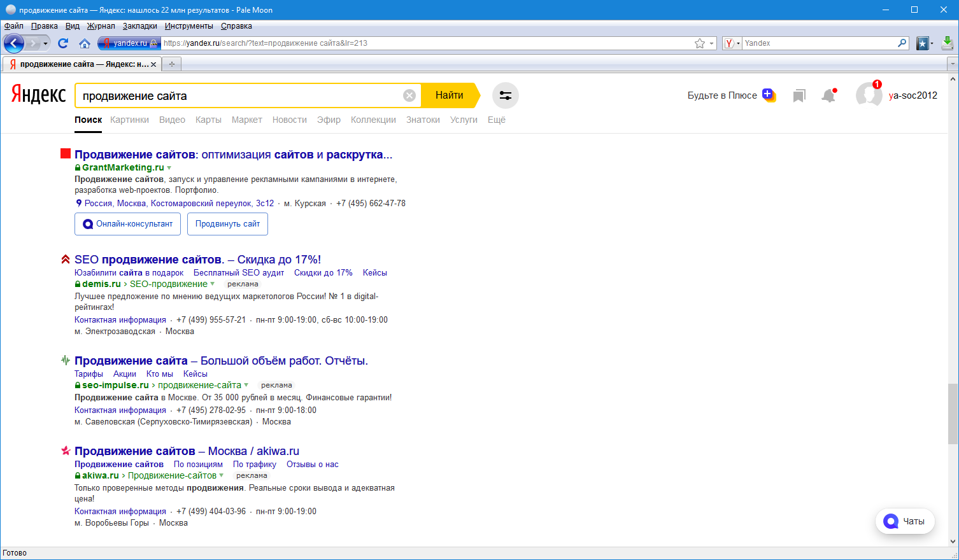Image resolution: width=959 pixels, height=560 pixels.
Task: Open the Вид menu
Action: (73, 26)
